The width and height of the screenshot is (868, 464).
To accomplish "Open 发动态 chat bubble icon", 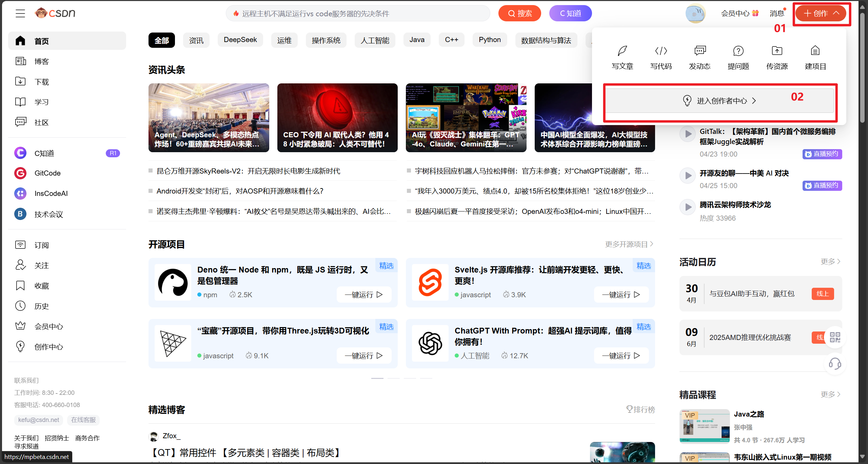I will (x=699, y=51).
